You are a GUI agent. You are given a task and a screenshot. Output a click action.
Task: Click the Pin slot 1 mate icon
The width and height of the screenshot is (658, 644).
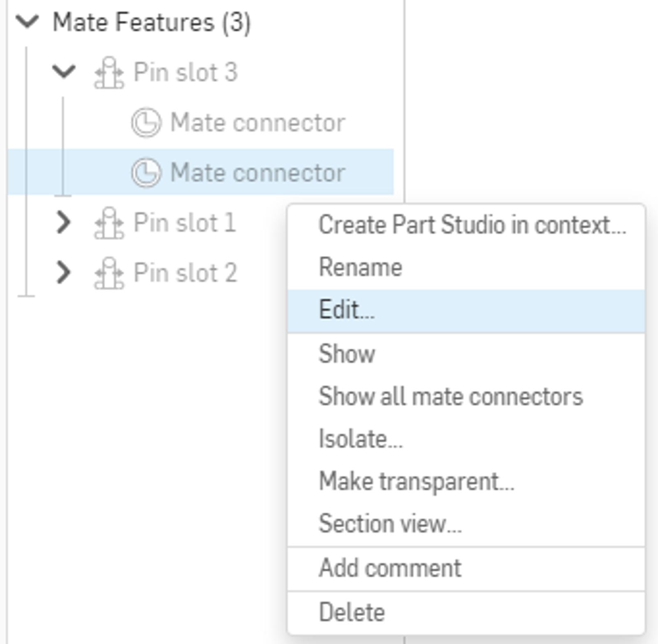pyautogui.click(x=109, y=223)
